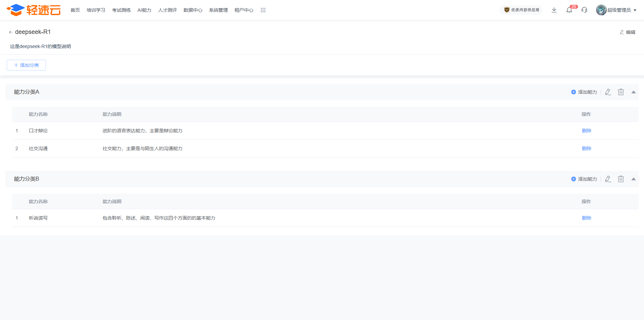Collapse the 能力分类A section
The height and width of the screenshot is (320, 644).
[x=634, y=92]
